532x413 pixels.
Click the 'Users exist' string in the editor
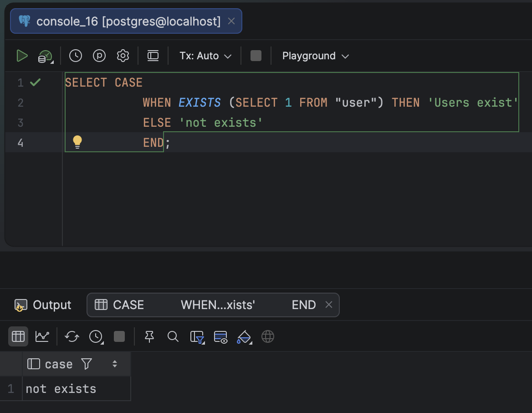[x=473, y=103]
